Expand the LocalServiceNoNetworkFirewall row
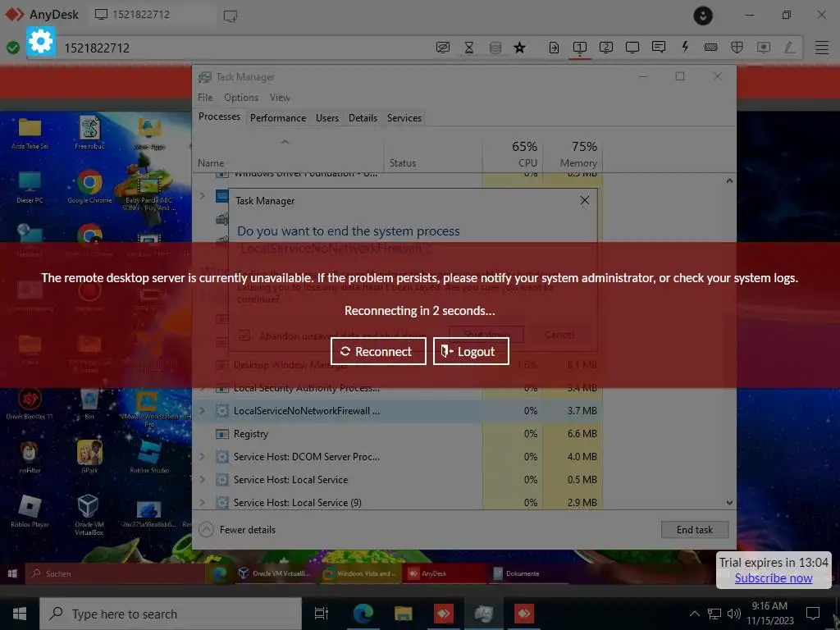 click(x=203, y=411)
